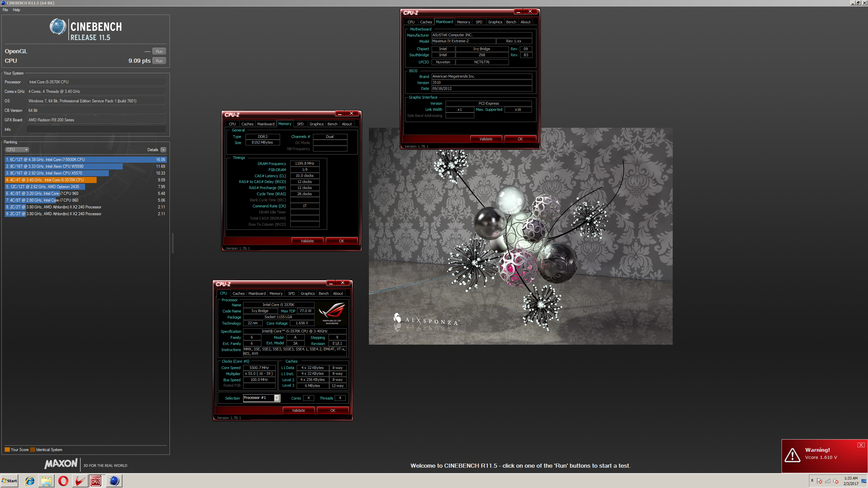
Task: Open the Action Center flag icon
Action: (x=820, y=481)
